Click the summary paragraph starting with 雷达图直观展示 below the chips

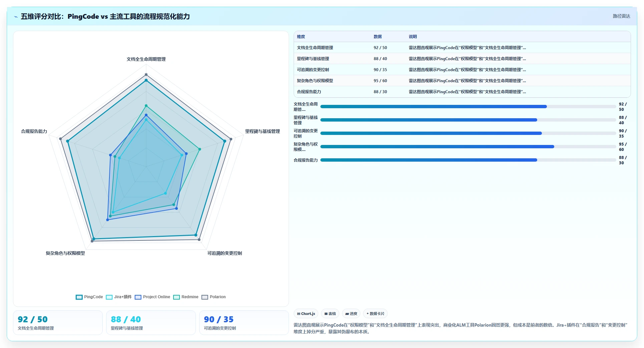pyautogui.click(x=460, y=328)
